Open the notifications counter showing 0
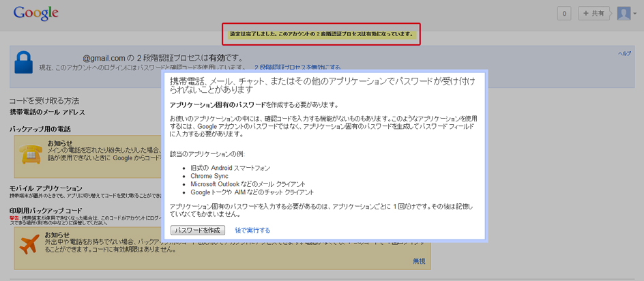 point(564,14)
